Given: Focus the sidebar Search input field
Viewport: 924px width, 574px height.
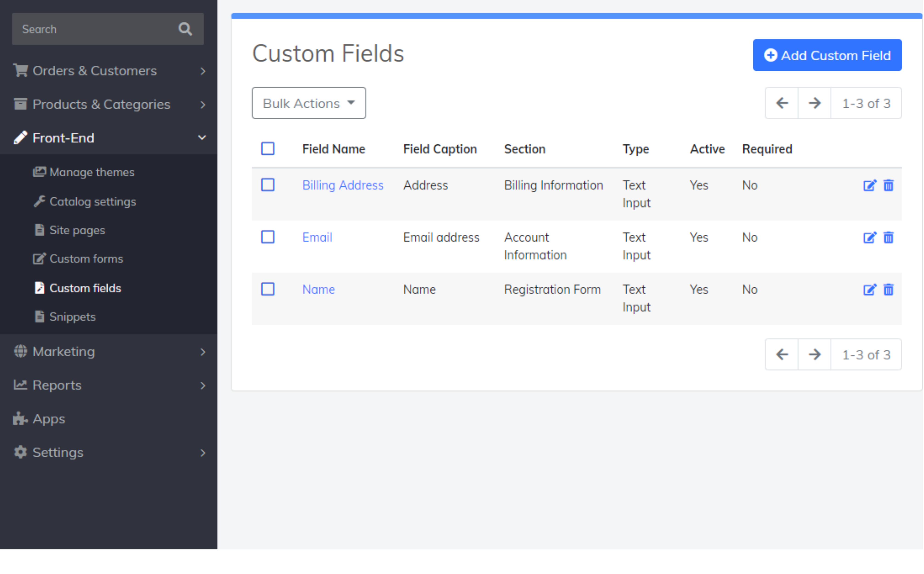Looking at the screenshot, I should 95,29.
